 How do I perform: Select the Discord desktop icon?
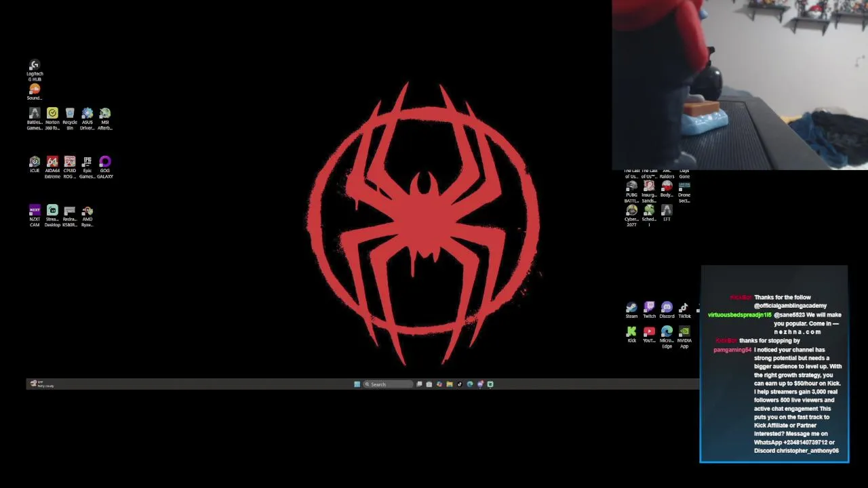pyautogui.click(x=667, y=310)
